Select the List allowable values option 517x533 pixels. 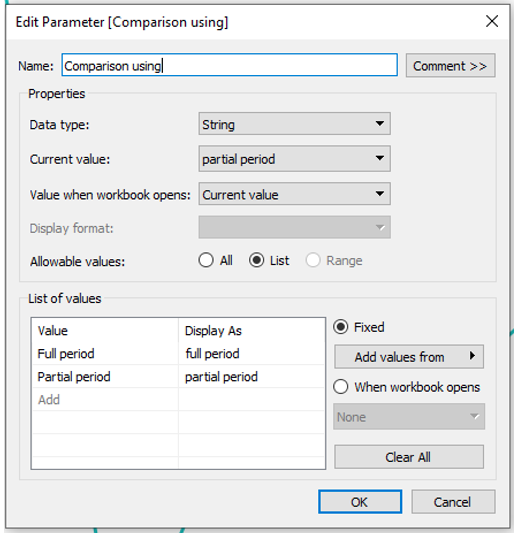click(269, 261)
